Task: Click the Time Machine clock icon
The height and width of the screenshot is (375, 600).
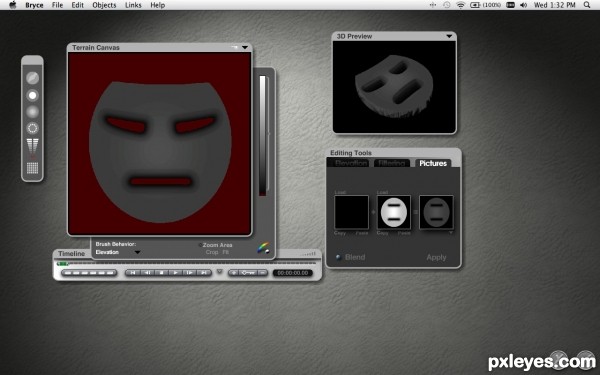Action: (447, 5)
